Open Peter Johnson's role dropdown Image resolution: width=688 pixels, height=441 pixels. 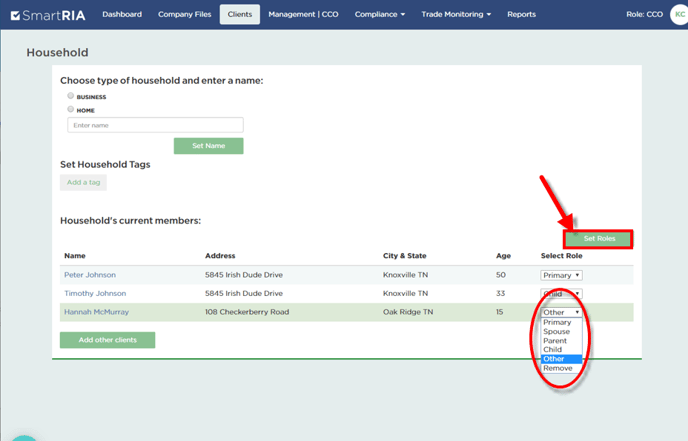point(561,275)
